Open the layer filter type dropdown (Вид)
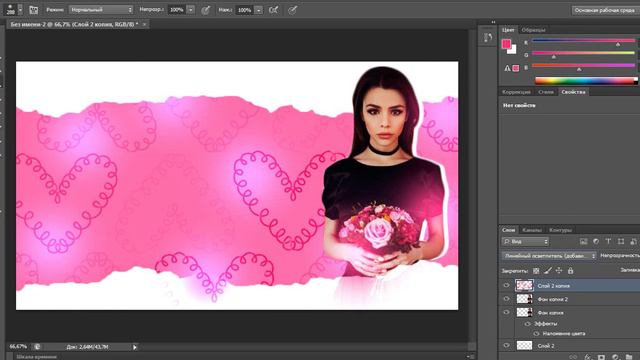This screenshot has height=360, width=640. click(525, 242)
